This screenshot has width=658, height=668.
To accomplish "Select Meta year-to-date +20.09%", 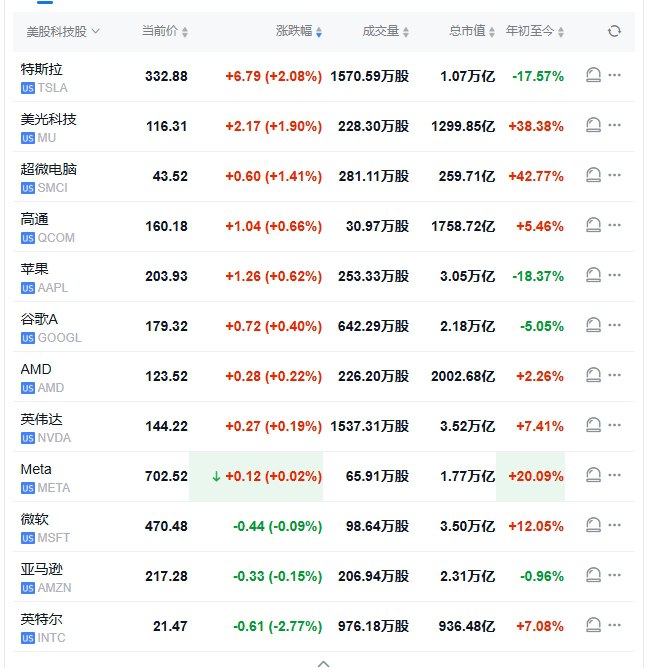I will point(536,476).
